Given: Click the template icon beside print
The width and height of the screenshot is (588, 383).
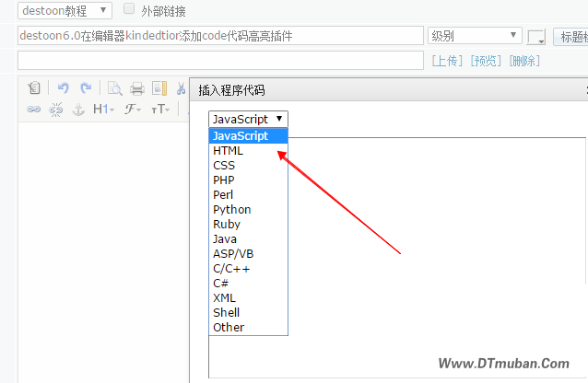Looking at the screenshot, I should click(159, 88).
